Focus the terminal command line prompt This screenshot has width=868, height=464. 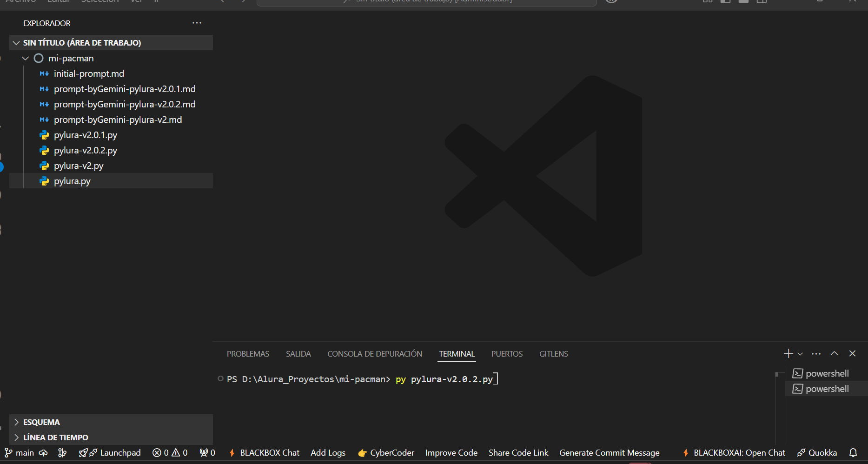click(x=363, y=379)
